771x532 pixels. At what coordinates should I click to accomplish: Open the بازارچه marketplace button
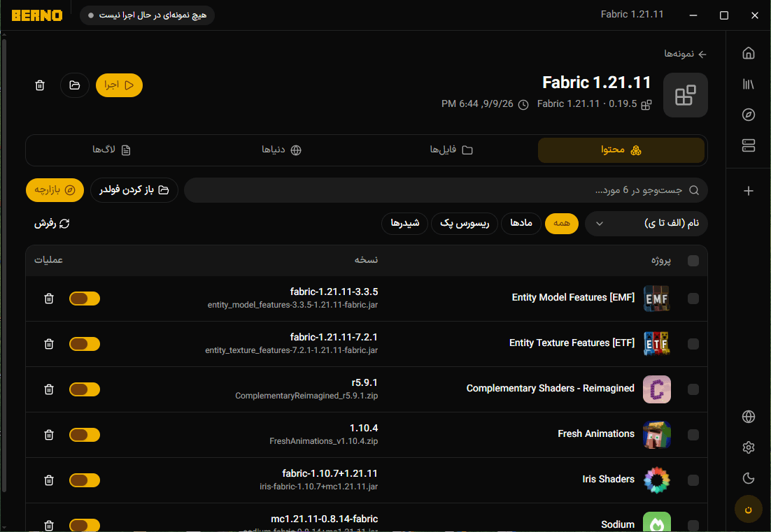point(55,190)
